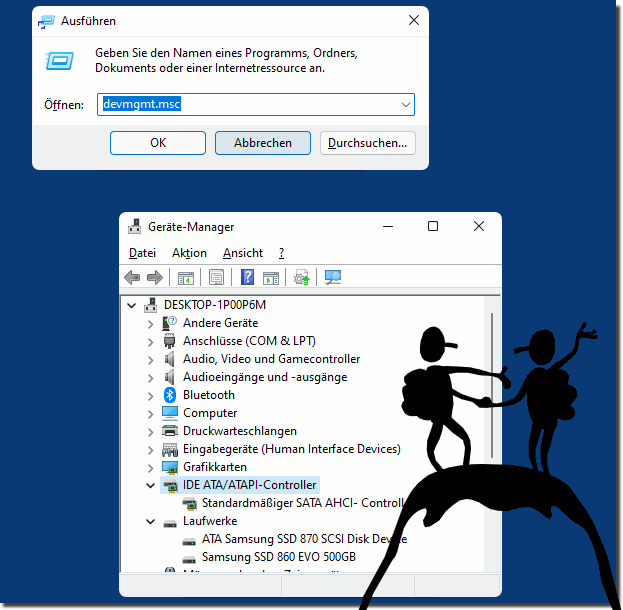Click the Audioeingänge und -ausgänge speaker icon

(x=170, y=377)
